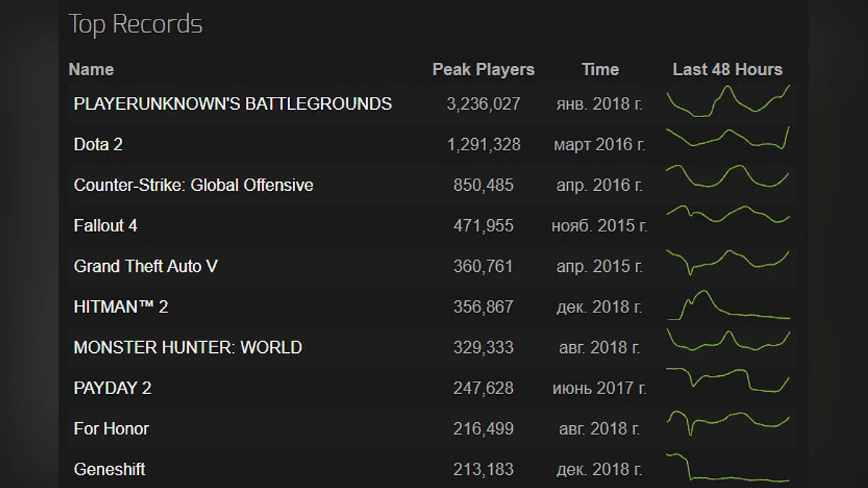Open the Fallout 4 entry
This screenshot has width=868, height=488.
point(106,226)
